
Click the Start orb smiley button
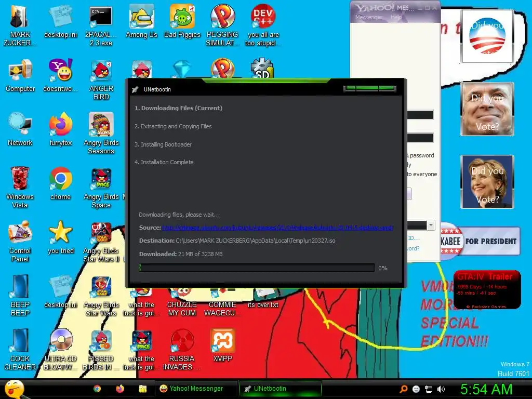(15, 389)
